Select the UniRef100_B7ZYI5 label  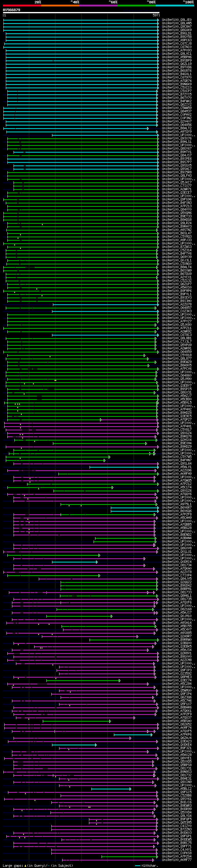coord(177,94)
